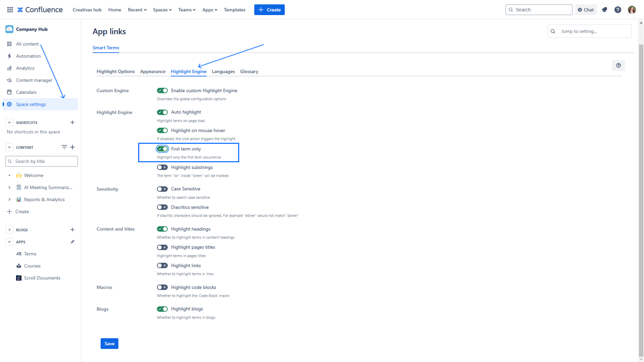Expand the AI Meeting Summariz page tree item
Image resolution: width=644 pixels, height=362 pixels.
pyautogui.click(x=9, y=187)
